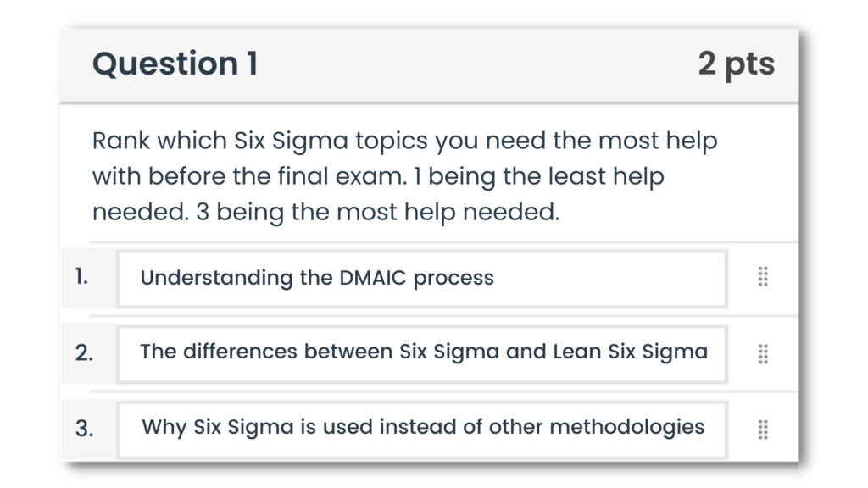Click the rank number 3 label
This screenshot has height=488, width=868.
(85, 430)
